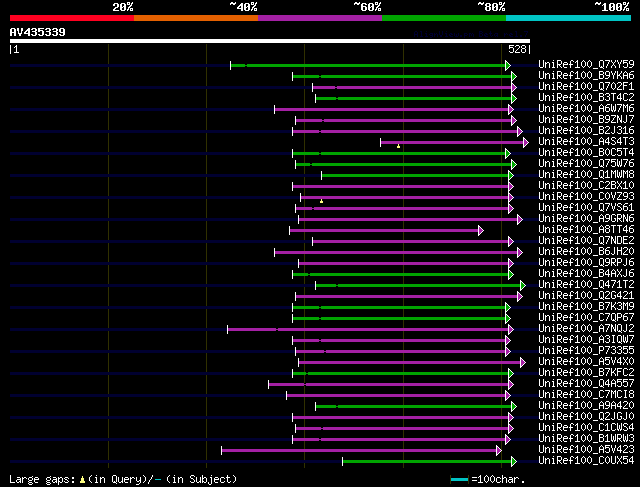Click UniRef100_C7MCI8 label
This screenshot has width=640, height=487.
click(586, 395)
